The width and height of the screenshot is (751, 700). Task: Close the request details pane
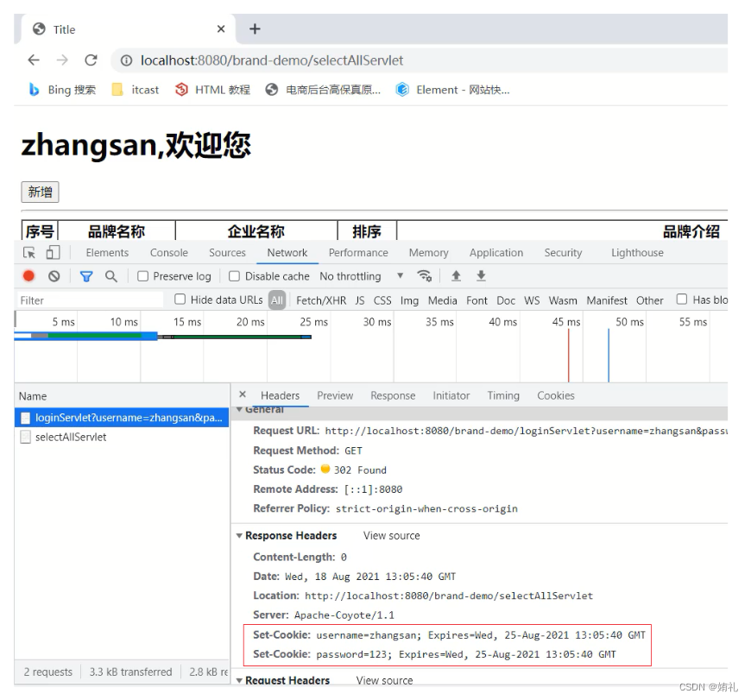(243, 394)
